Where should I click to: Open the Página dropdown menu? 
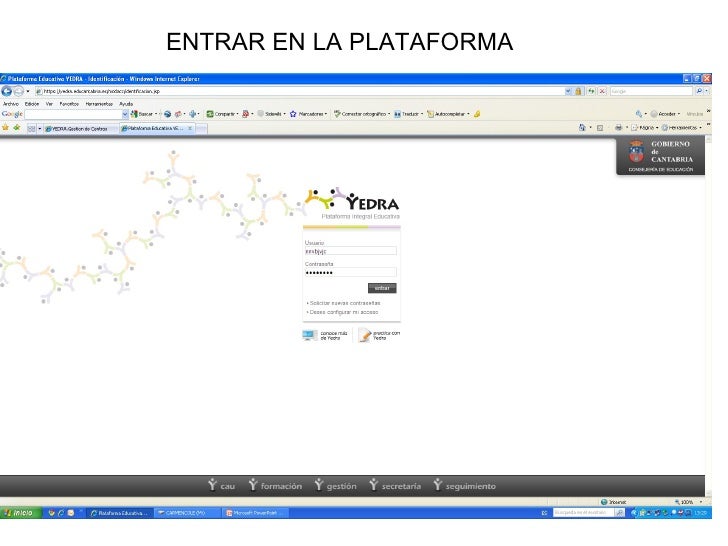[x=644, y=128]
